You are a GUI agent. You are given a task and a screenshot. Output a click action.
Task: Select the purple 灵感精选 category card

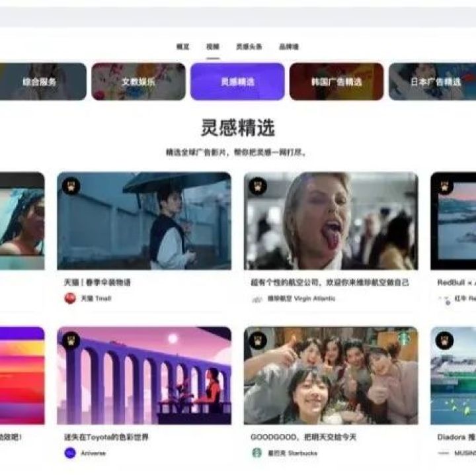(x=237, y=81)
